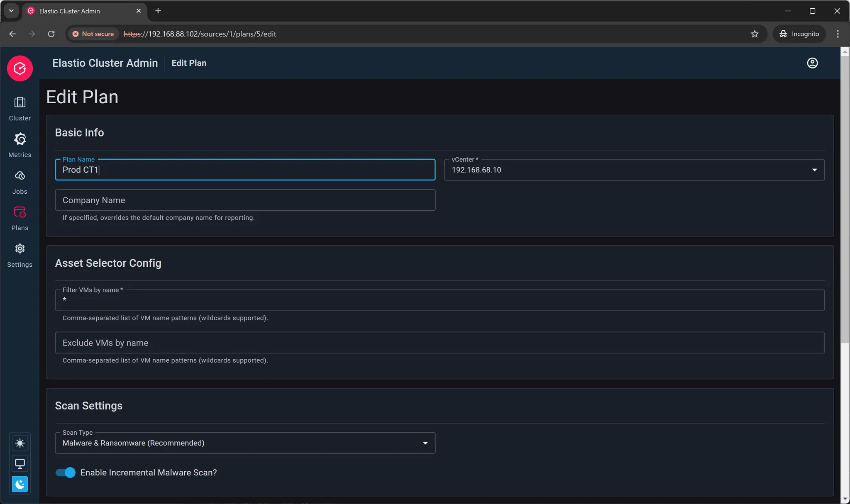
Task: Click the scrollbar up arrow
Action: point(845,52)
